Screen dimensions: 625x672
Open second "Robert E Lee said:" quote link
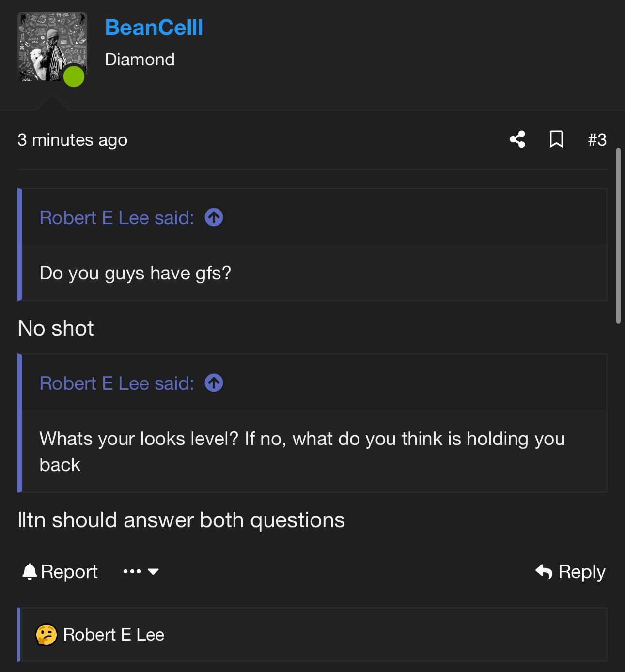point(117,383)
